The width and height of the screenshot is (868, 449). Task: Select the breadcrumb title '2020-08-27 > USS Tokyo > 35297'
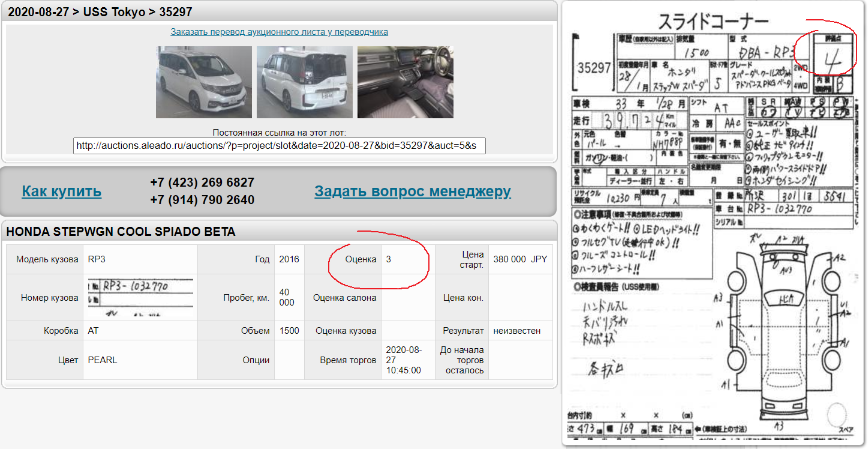101,12
